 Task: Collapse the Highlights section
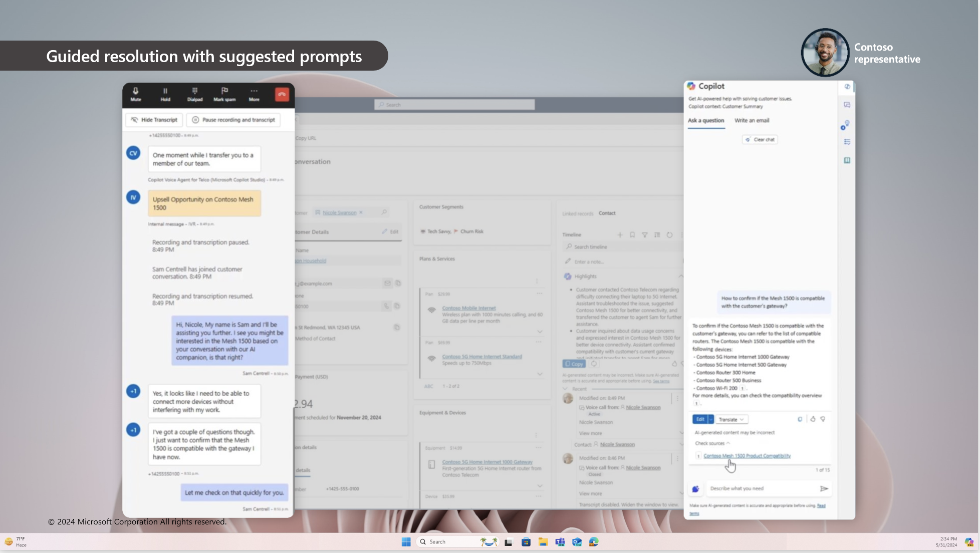click(x=680, y=276)
